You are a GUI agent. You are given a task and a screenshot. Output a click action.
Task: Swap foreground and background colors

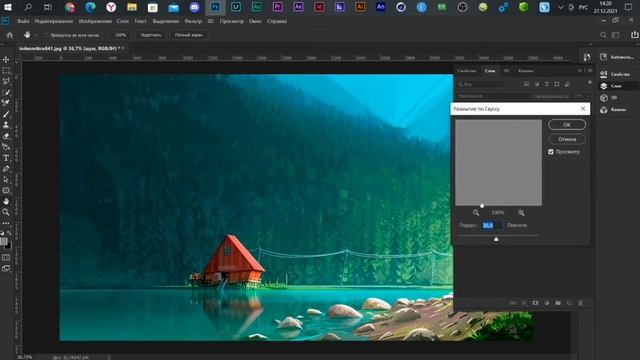[x=9, y=233]
